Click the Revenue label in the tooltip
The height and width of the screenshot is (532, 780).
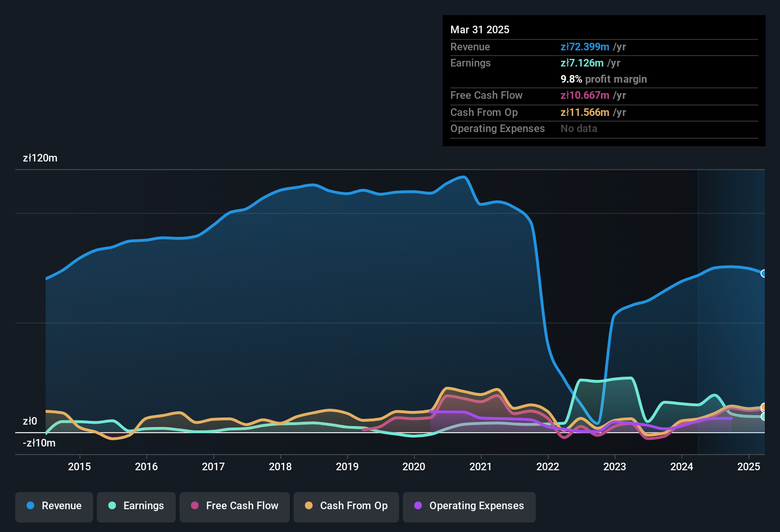point(470,47)
